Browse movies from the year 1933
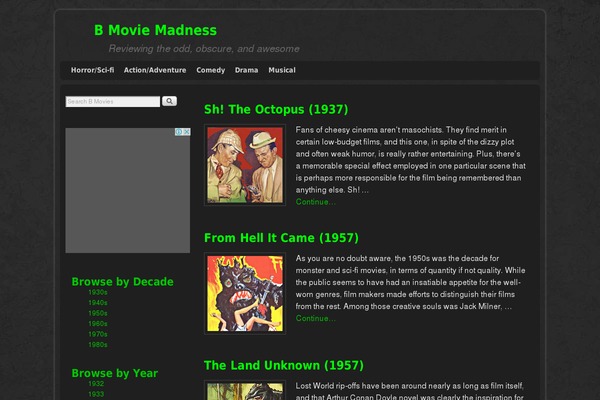 [96, 394]
